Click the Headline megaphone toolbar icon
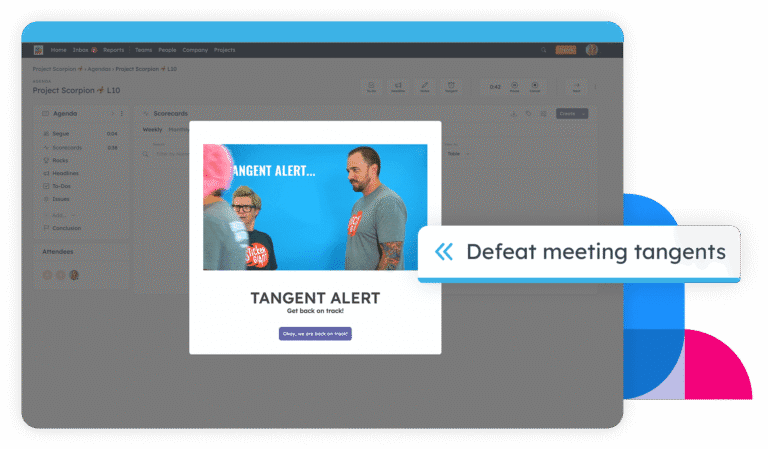 coord(398,87)
